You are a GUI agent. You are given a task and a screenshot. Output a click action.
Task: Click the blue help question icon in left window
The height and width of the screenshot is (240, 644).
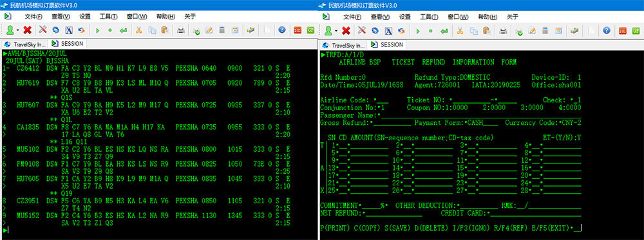[282, 30]
